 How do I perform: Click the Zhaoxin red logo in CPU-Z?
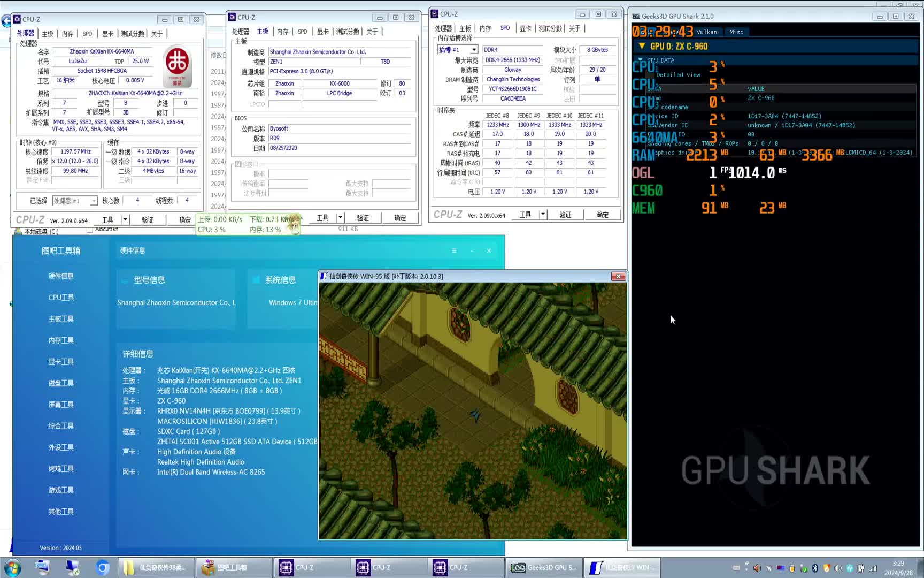pyautogui.click(x=177, y=65)
